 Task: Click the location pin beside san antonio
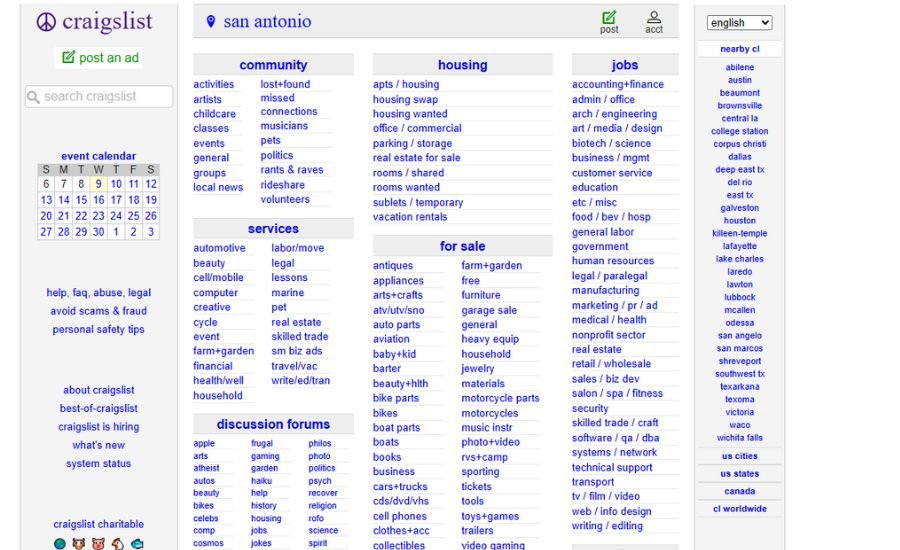211,22
